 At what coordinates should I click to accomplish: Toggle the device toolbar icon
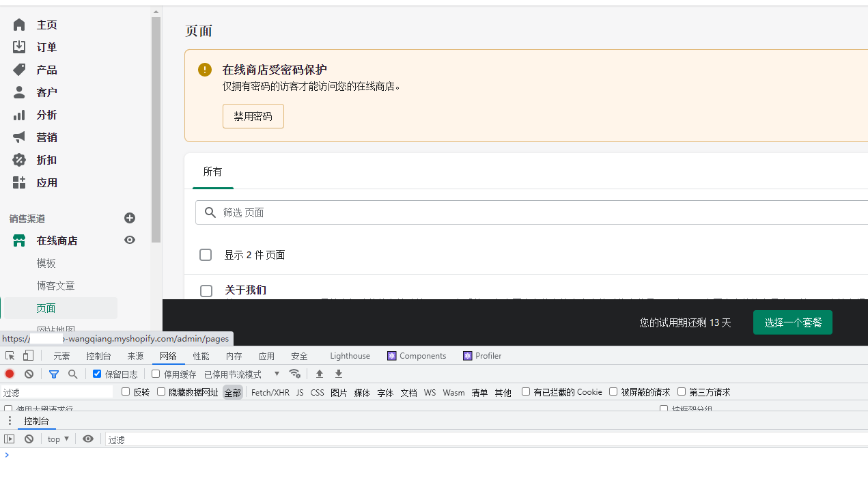tap(28, 356)
